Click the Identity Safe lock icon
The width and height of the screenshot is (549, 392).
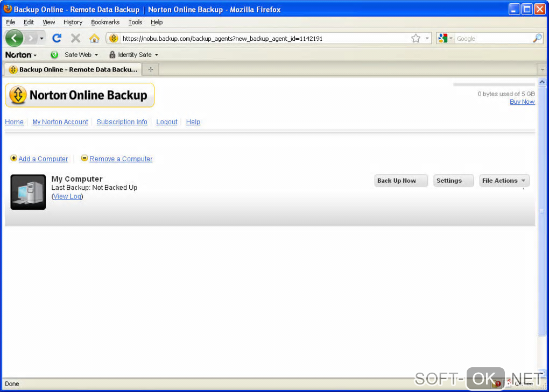112,54
